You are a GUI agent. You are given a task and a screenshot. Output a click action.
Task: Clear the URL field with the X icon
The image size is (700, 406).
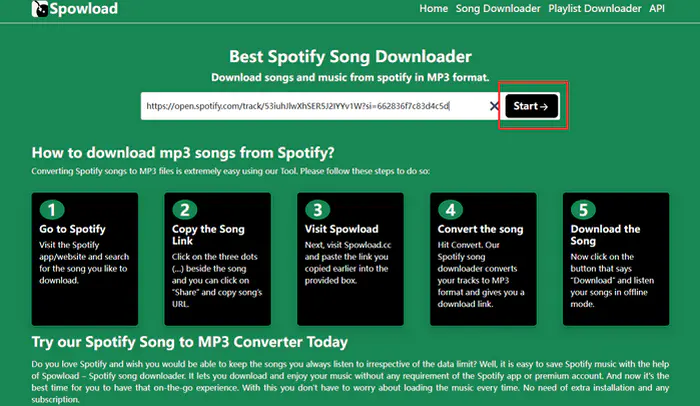pyautogui.click(x=494, y=106)
